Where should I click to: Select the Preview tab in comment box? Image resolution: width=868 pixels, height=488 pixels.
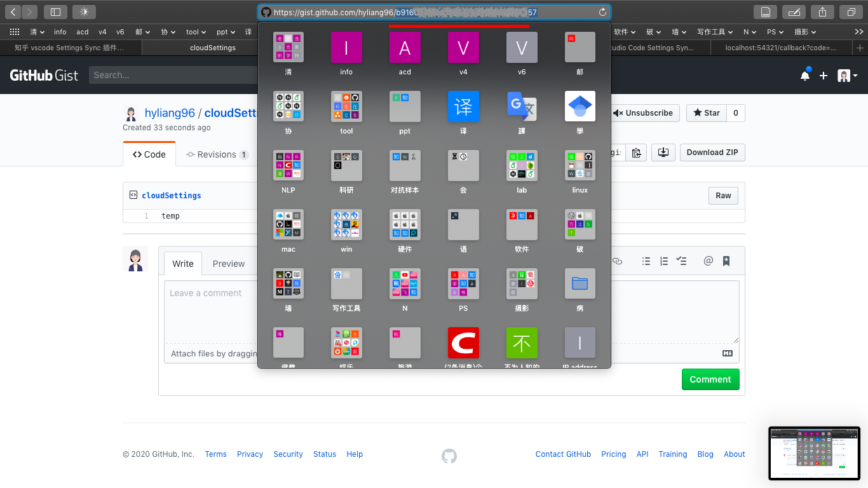point(228,264)
